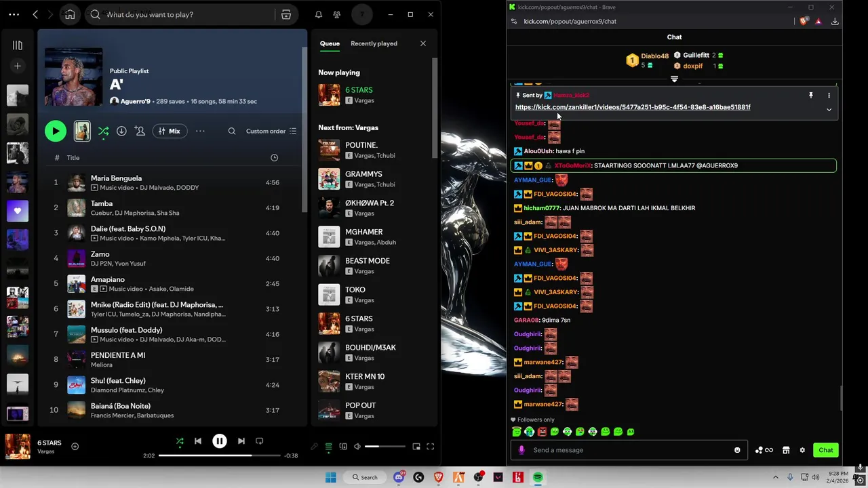The image size is (868, 488).
Task: Toggle the lyrics microphone icon
Action: 314,447
